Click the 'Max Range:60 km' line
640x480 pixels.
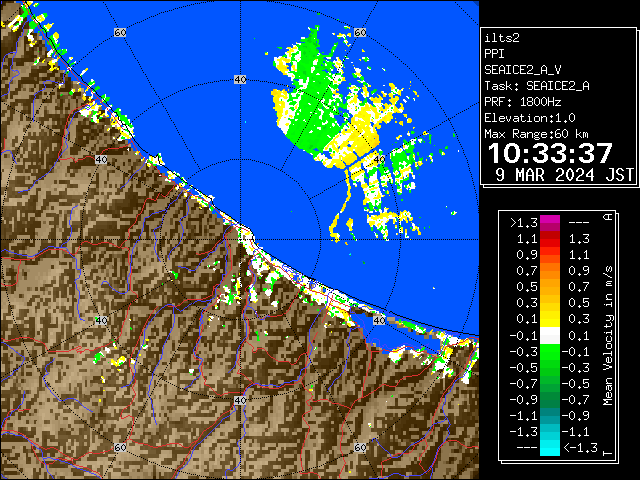click(536, 134)
